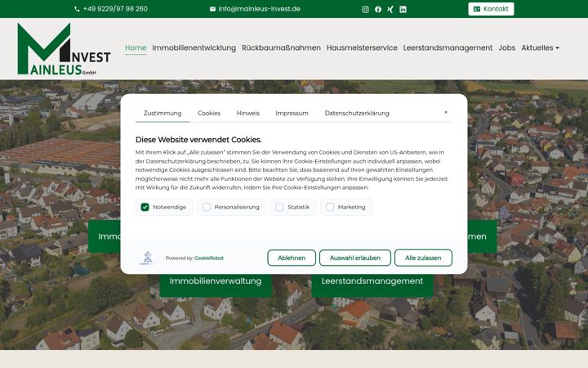Expand the Aktuelles dropdown menu

(x=540, y=47)
